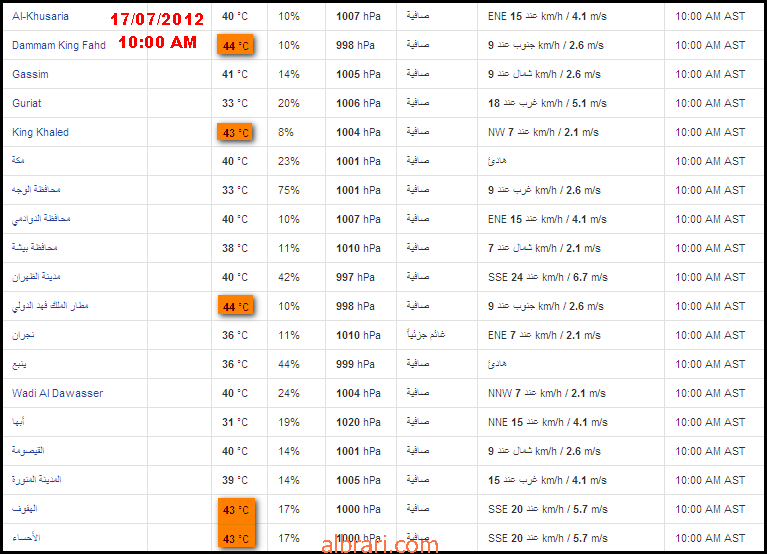
Task: Open the ينبع station link
Action: [x=20, y=364]
